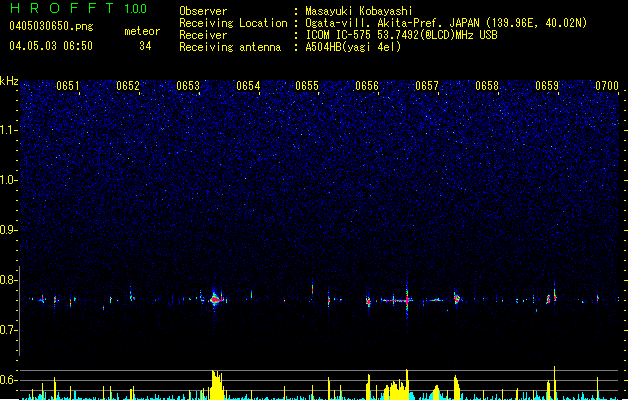Click the Receiving Location value line
The height and width of the screenshot is (400, 629).
point(446,23)
